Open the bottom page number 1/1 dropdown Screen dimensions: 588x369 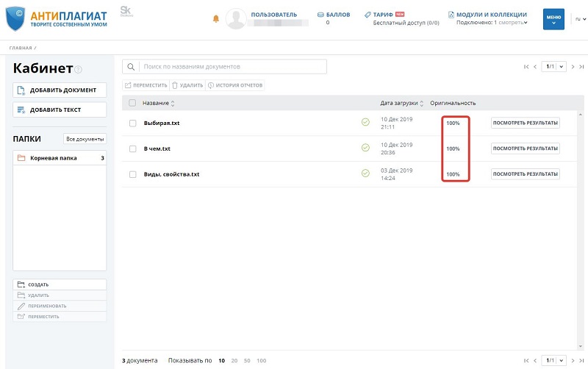pyautogui.click(x=554, y=360)
